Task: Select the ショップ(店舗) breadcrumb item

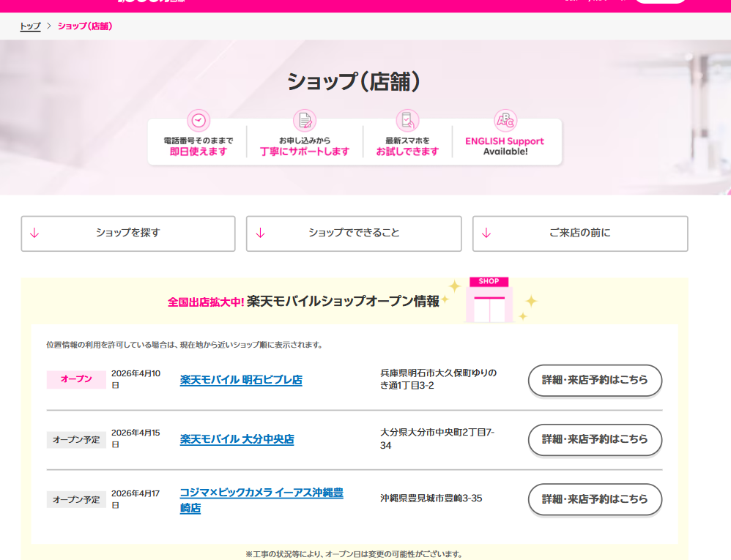Action: [x=85, y=26]
